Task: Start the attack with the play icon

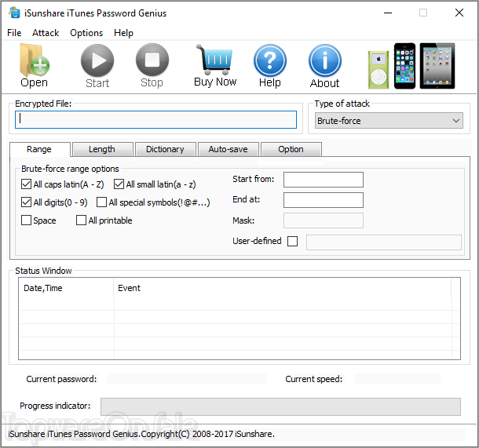Action: coord(97,60)
